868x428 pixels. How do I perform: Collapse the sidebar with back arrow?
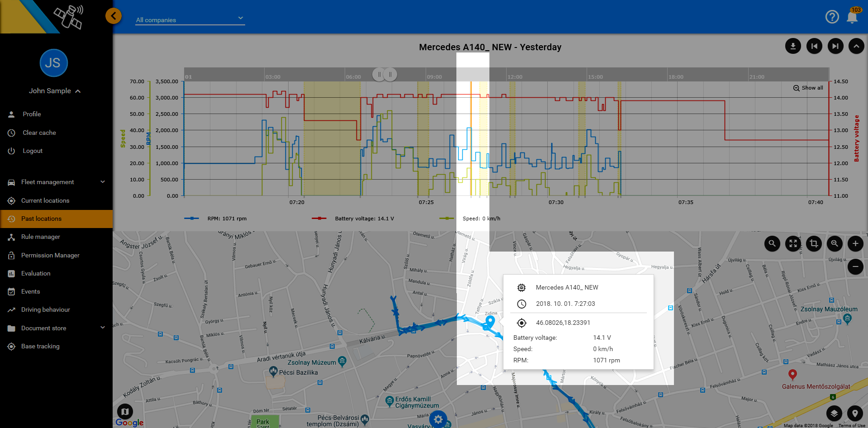tap(114, 16)
